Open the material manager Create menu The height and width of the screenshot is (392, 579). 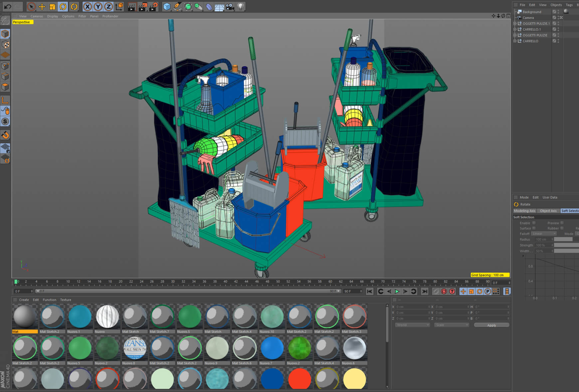[24, 300]
